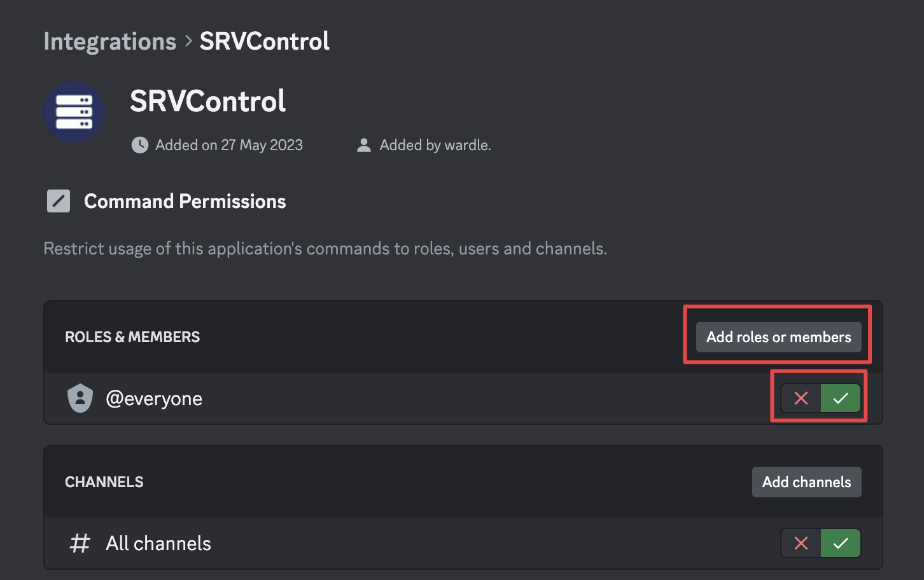Deny commands for @everyone with red X
This screenshot has width=924, height=580.
point(801,398)
